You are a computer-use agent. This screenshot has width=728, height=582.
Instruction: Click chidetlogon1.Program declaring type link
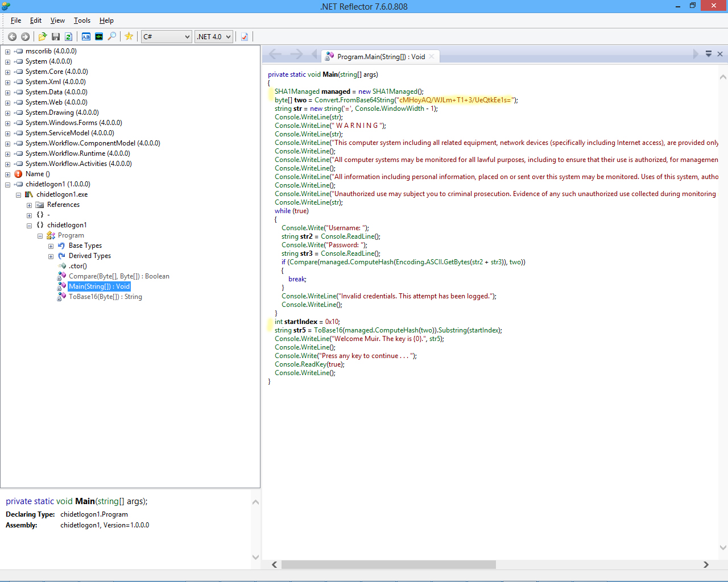[94, 514]
